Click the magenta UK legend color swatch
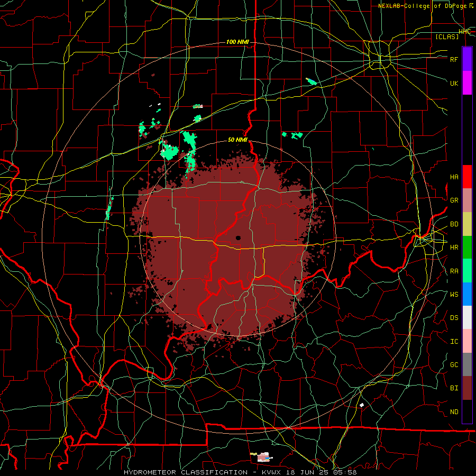This screenshot has height=476, width=476. (x=467, y=83)
